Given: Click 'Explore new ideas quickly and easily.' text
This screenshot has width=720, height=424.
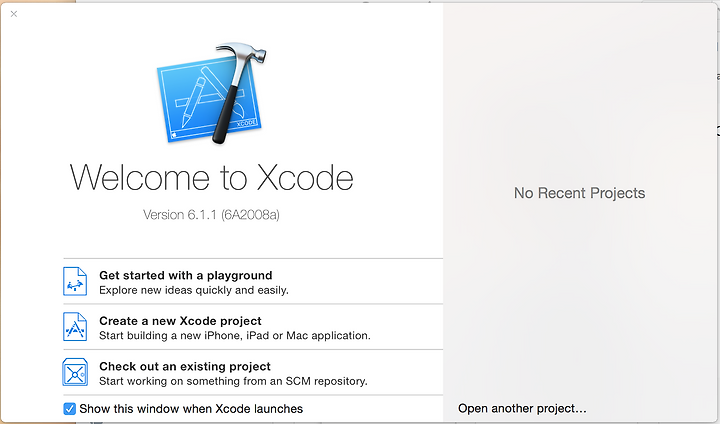Looking at the screenshot, I should coord(194,290).
